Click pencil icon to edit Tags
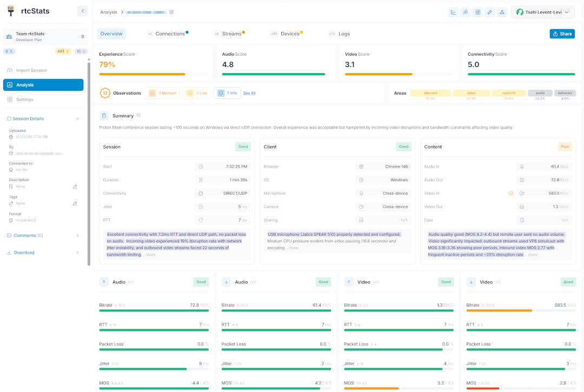Screen dimensions: 584x392 pyautogui.click(x=75, y=204)
